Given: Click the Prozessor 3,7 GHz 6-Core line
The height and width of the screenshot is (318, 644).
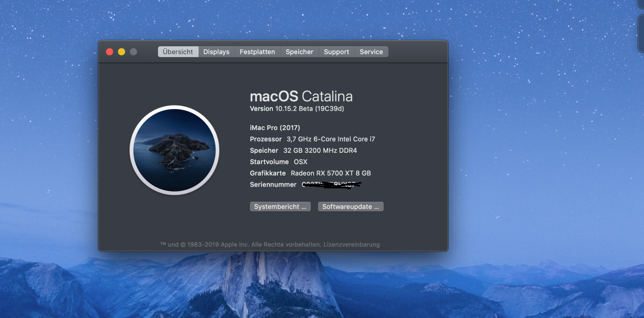Looking at the screenshot, I should pos(312,139).
